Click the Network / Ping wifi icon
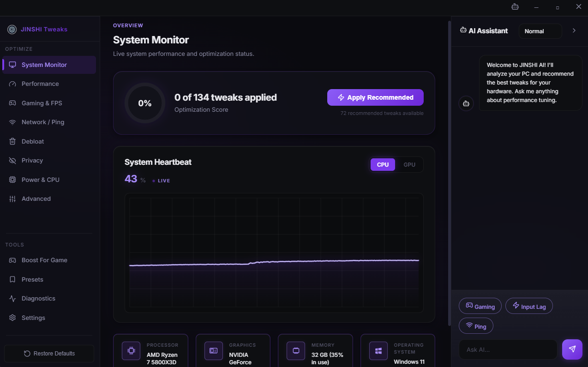 pyautogui.click(x=12, y=122)
